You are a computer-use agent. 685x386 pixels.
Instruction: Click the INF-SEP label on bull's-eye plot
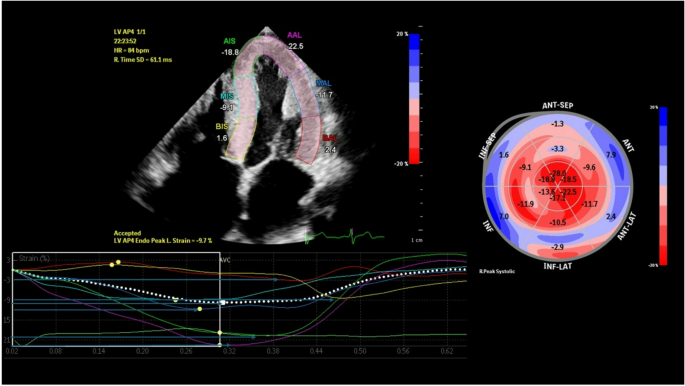click(x=488, y=146)
